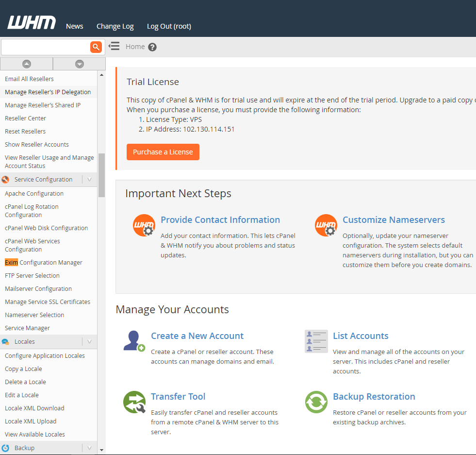Focus the sidebar search input field
The image size is (476, 455).
(45, 47)
